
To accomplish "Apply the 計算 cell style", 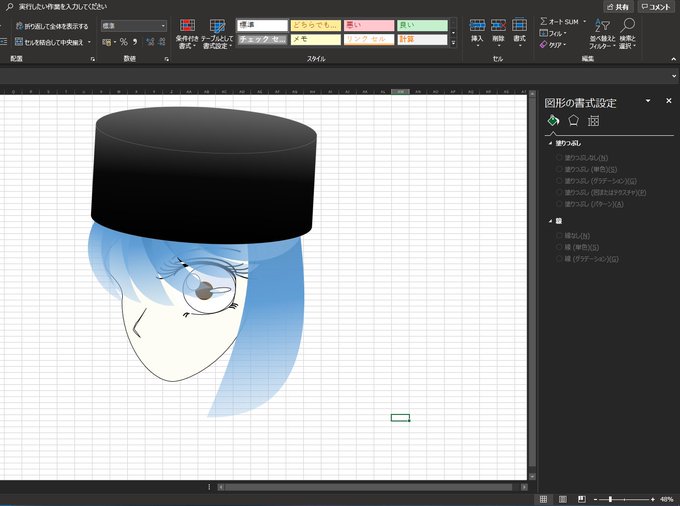I will pos(422,39).
